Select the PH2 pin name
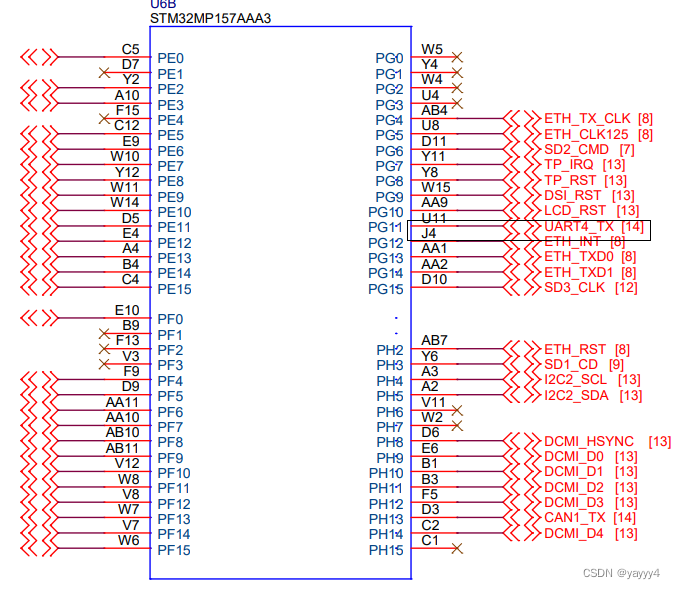The height and width of the screenshot is (589, 675). (x=390, y=350)
